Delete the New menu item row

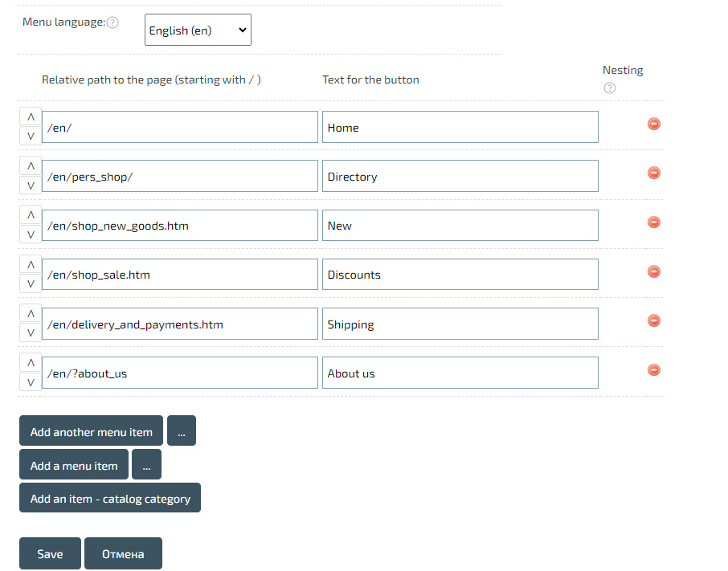(x=654, y=222)
